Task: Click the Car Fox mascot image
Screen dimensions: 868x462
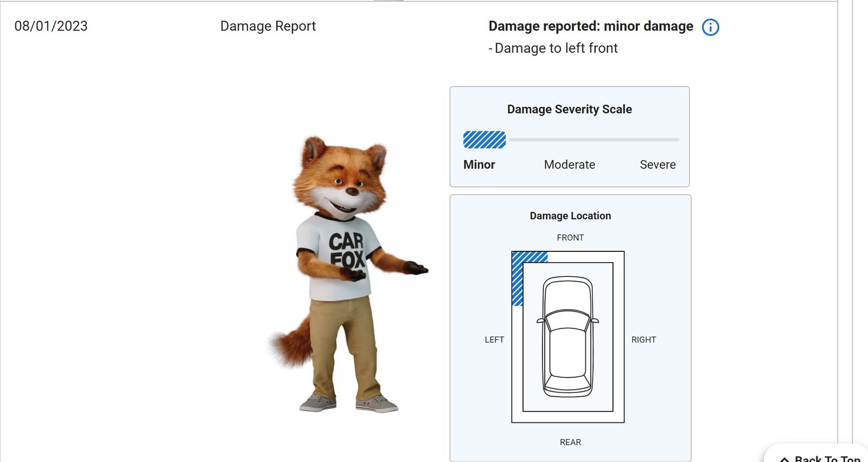Action: (x=347, y=274)
